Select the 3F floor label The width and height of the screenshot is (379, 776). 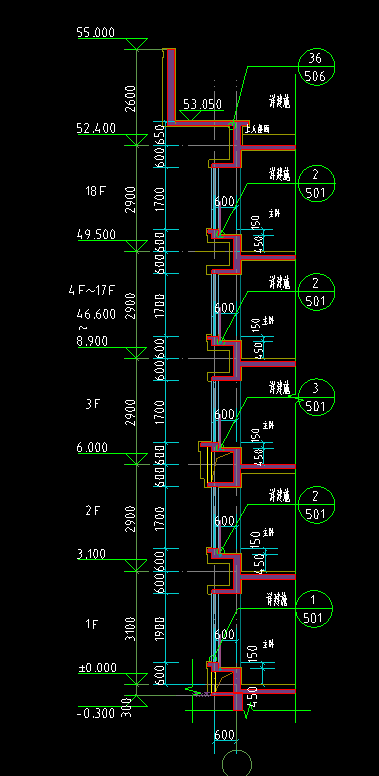(93, 404)
